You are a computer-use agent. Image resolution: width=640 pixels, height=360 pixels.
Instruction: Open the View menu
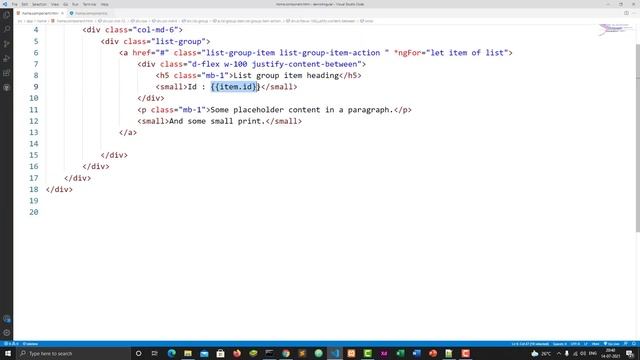click(x=55, y=4)
